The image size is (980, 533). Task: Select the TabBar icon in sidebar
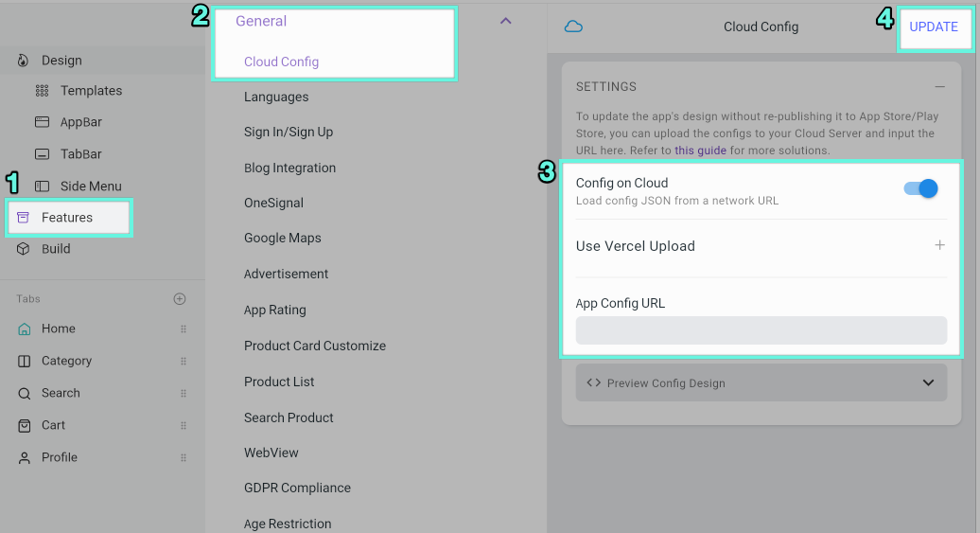pyautogui.click(x=42, y=154)
